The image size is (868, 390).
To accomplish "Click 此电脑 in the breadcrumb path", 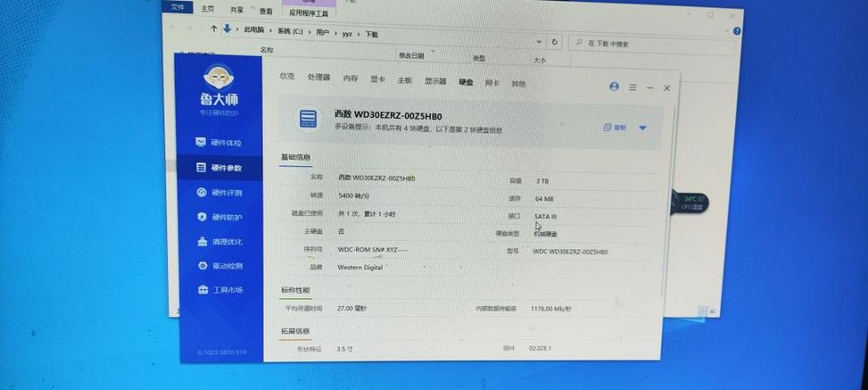I will [253, 30].
